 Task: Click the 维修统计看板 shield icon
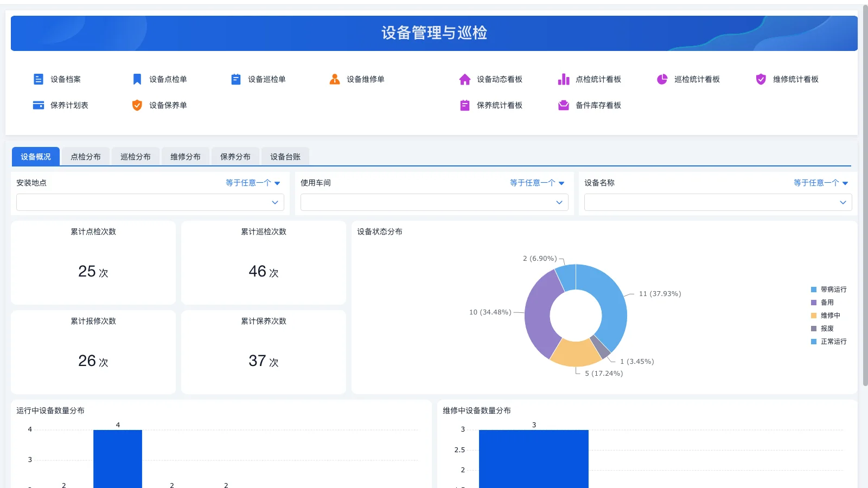(761, 79)
